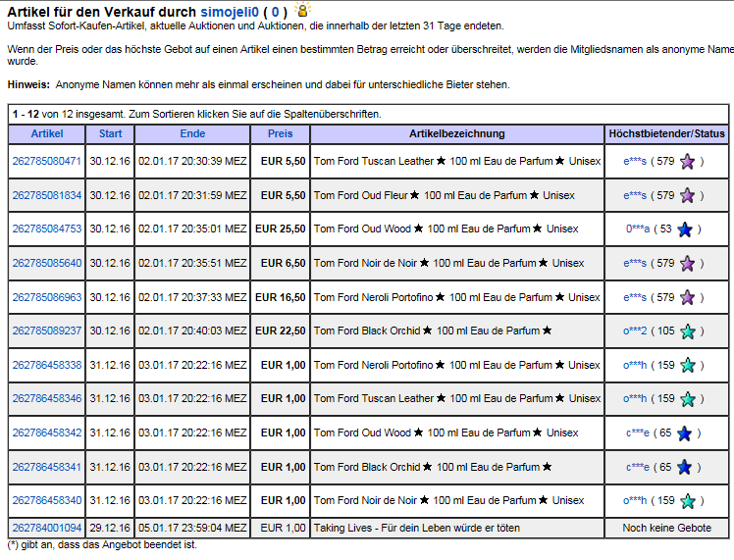This screenshot has height=560, width=734.
Task: Open item number 262786458346
Action: point(47,398)
